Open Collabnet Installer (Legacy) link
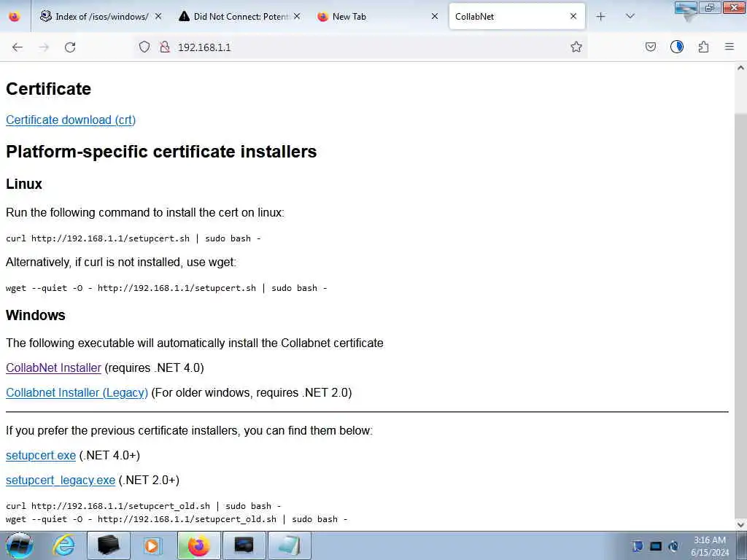 tap(77, 393)
